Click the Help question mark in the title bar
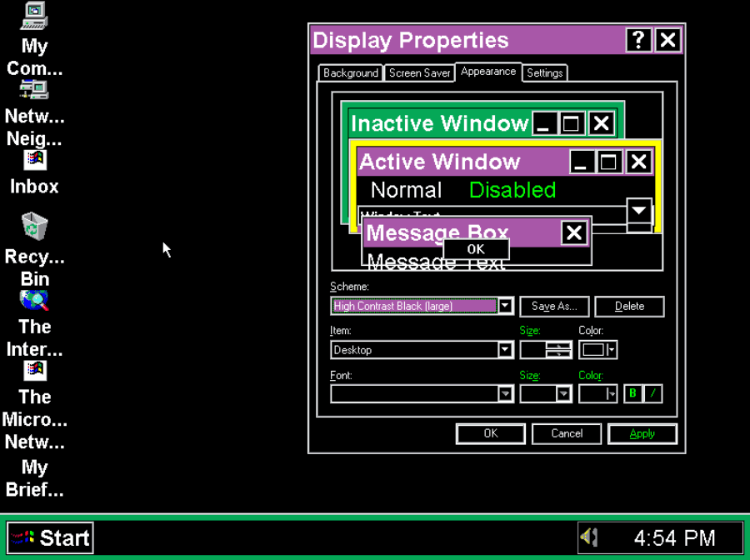The image size is (750, 560). click(638, 39)
